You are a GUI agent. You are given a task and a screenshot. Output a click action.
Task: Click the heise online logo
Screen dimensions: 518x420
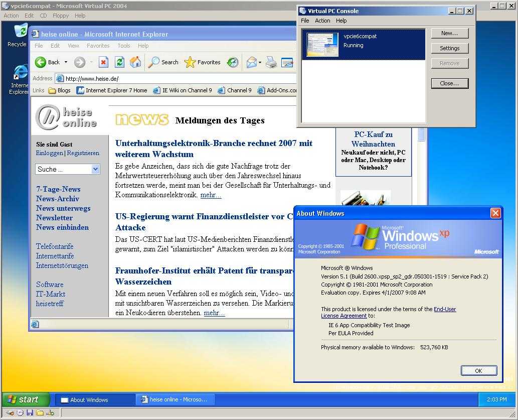point(66,117)
